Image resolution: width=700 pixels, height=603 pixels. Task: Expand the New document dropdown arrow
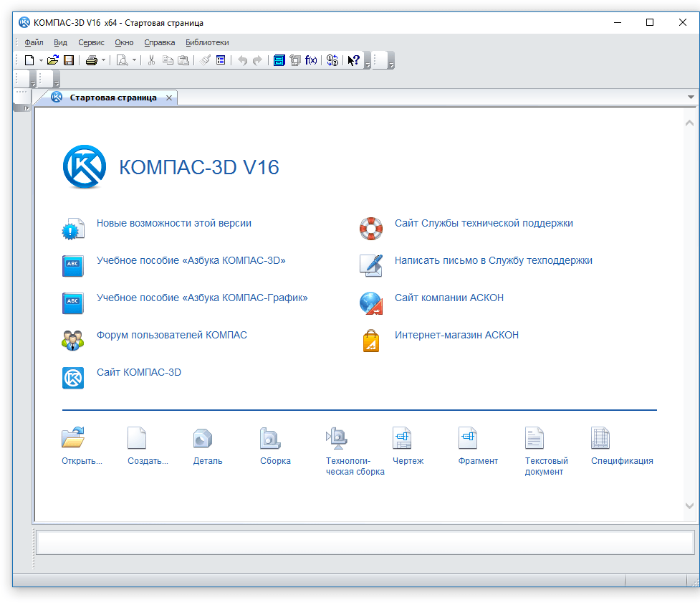click(41, 61)
